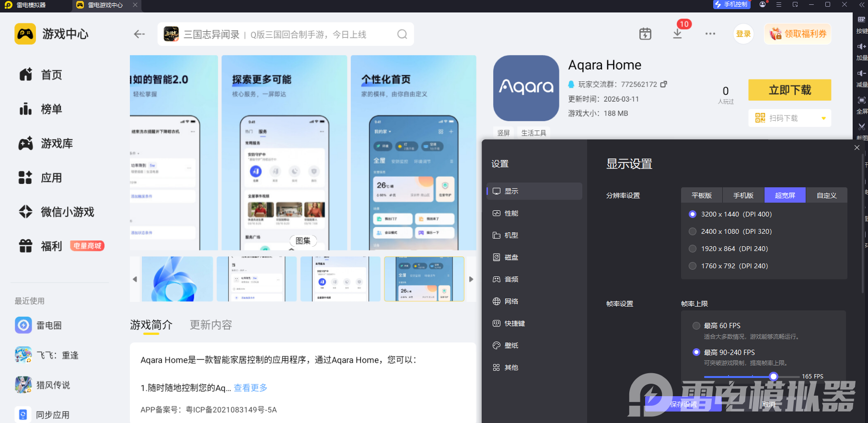The width and height of the screenshot is (868, 423).
Task: Click the search magnifier icon
Action: (402, 34)
